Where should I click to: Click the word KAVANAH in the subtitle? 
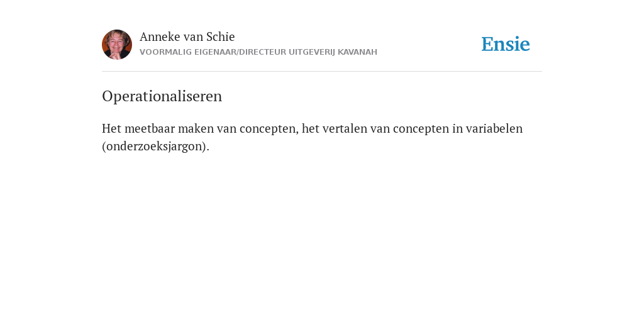pos(357,52)
